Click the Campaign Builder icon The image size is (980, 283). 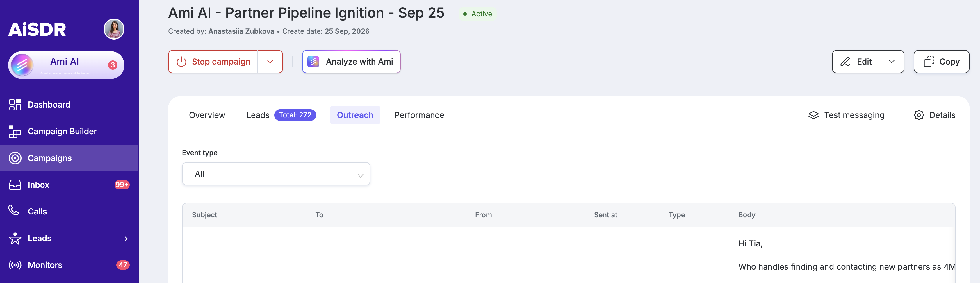(x=15, y=131)
